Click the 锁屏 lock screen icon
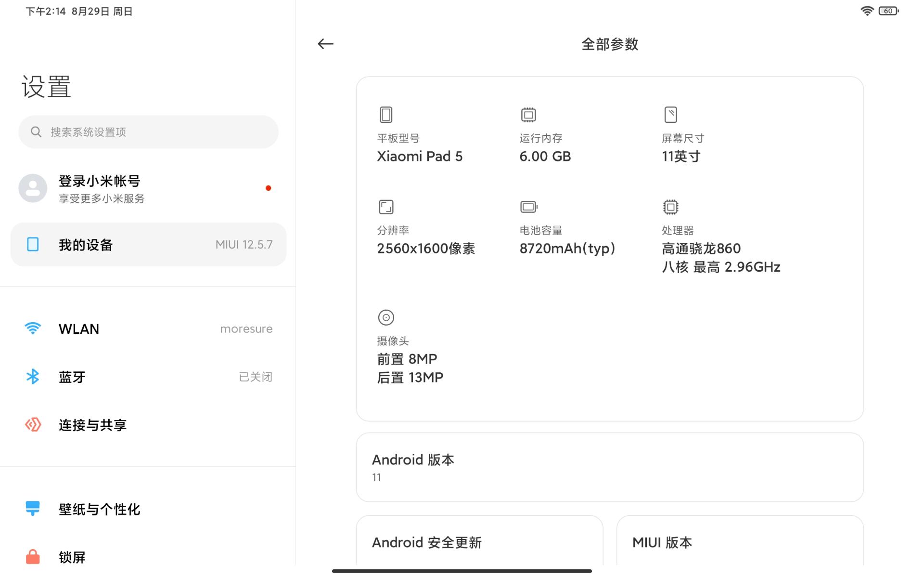Image resolution: width=924 pixels, height=578 pixels. (x=33, y=557)
